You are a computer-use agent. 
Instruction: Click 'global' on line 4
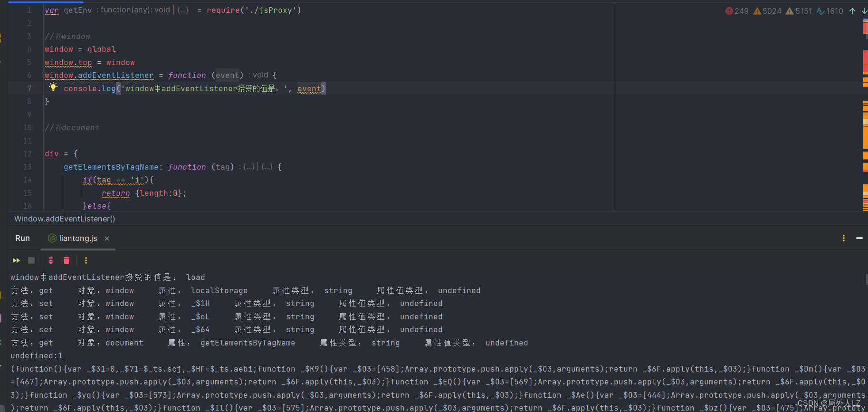[x=102, y=49]
